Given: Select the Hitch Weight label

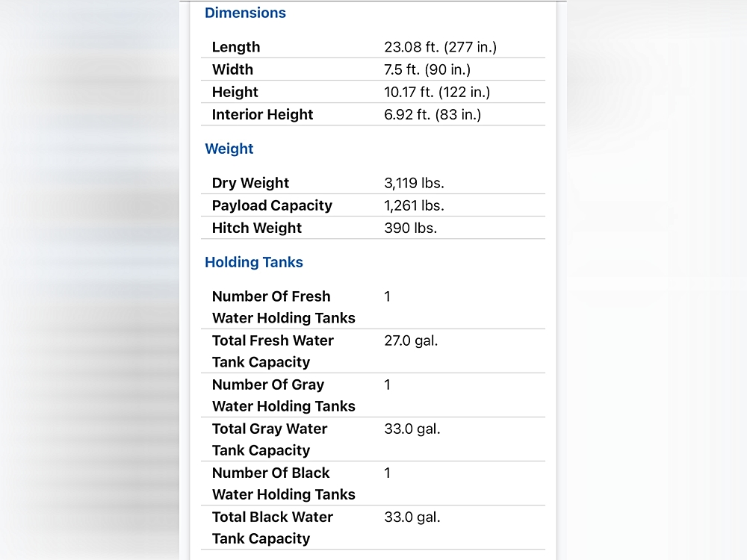Looking at the screenshot, I should pyautogui.click(x=256, y=228).
